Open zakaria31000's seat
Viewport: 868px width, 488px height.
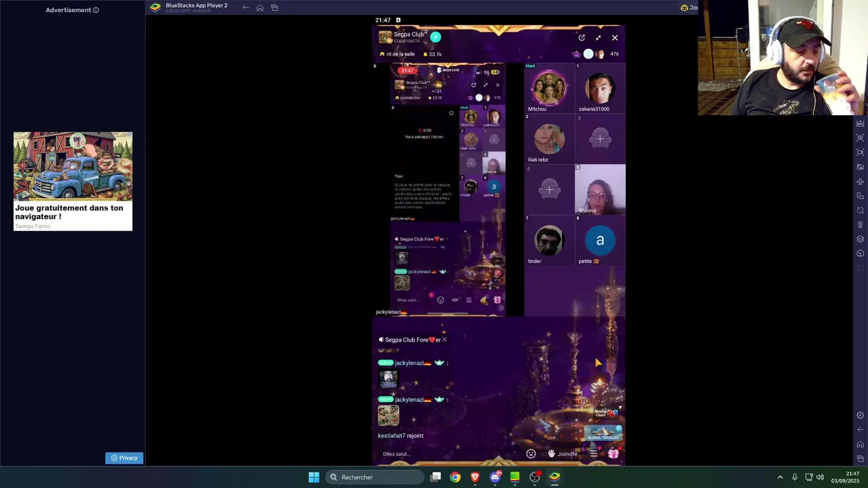click(599, 88)
